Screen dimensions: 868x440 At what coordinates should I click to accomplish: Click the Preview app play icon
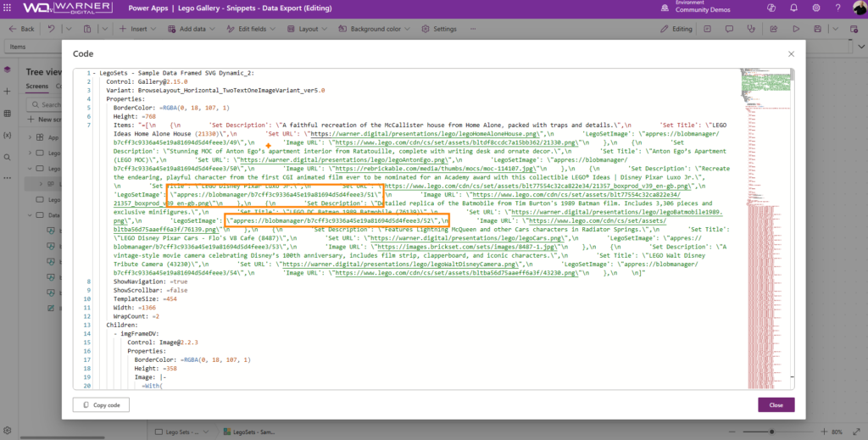coord(796,29)
